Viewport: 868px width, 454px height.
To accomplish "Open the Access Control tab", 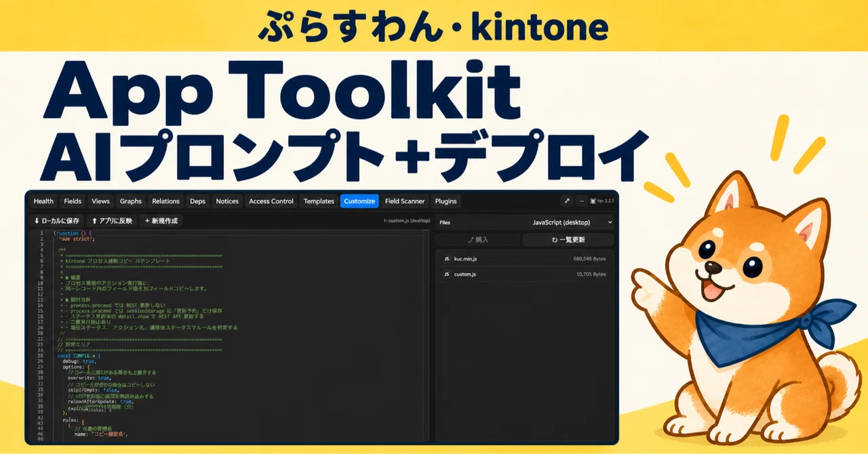I will pos(271,201).
